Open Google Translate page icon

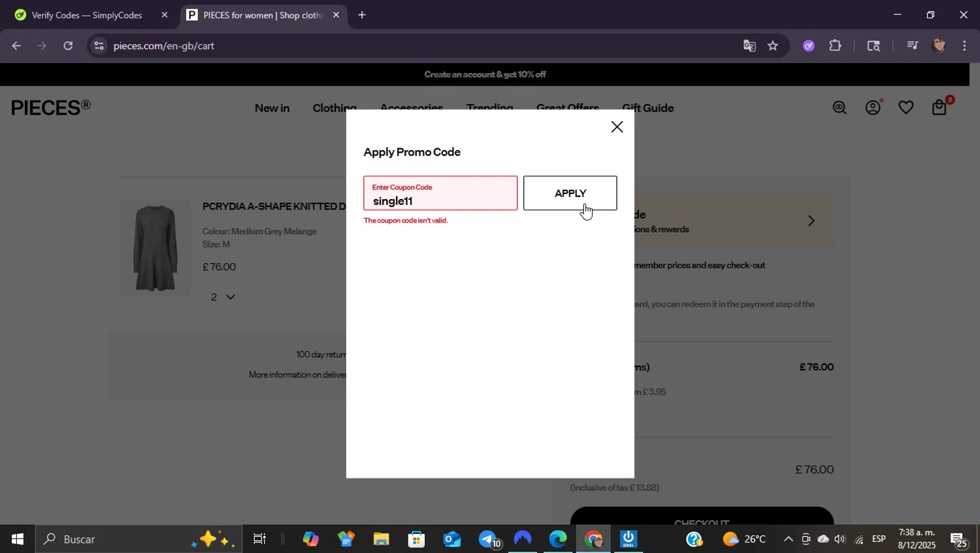click(749, 46)
